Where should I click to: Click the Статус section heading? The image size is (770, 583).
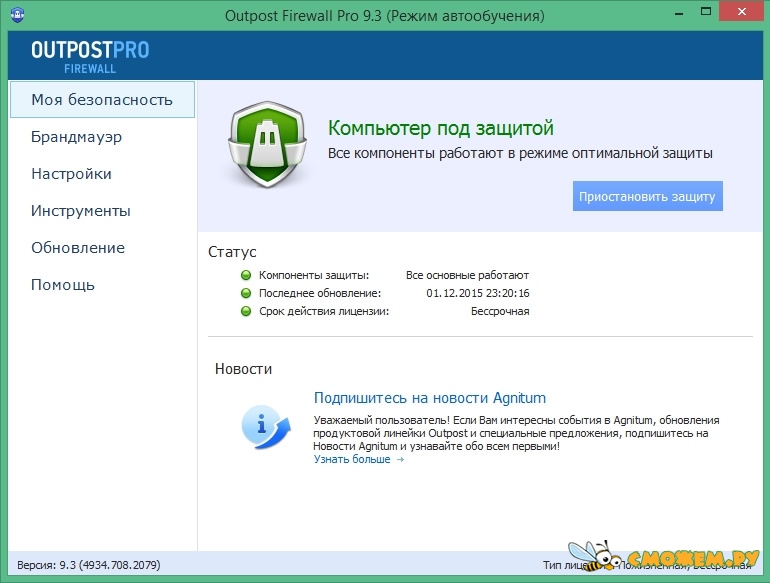(232, 252)
